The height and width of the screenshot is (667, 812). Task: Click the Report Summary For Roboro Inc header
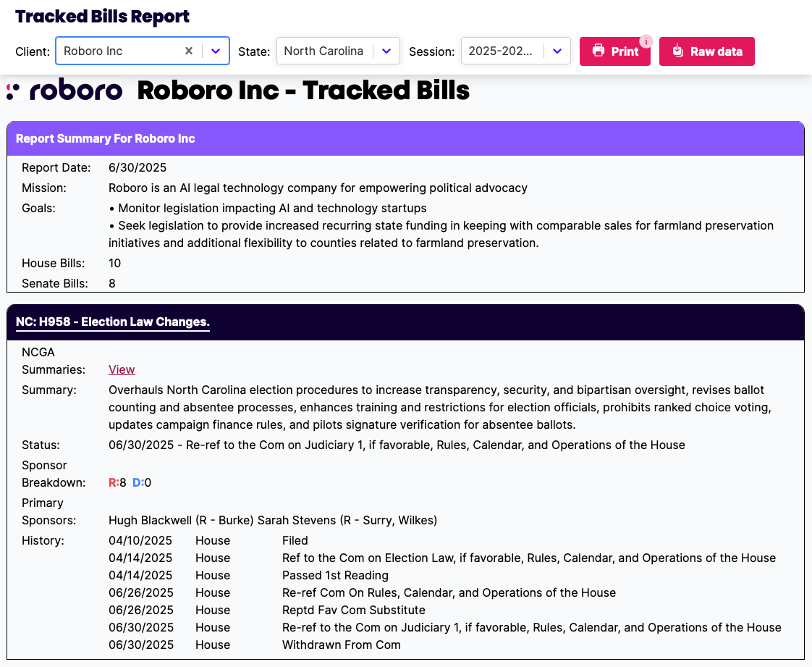coord(405,138)
